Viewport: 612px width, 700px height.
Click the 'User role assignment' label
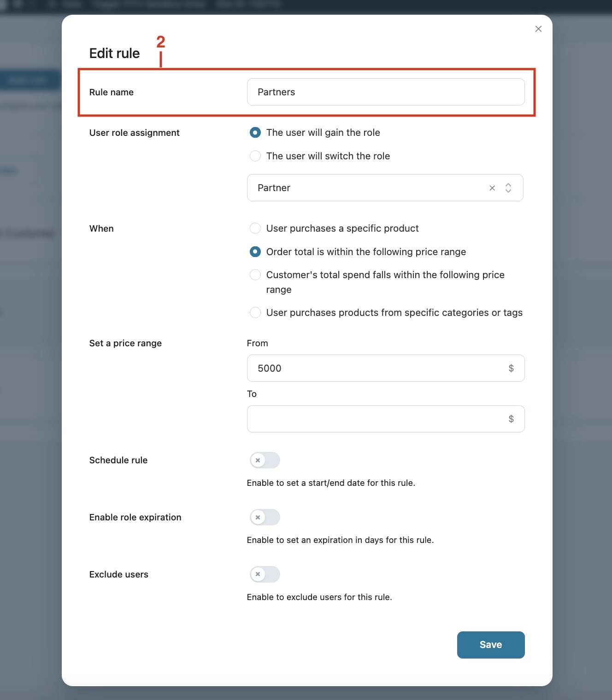coord(135,133)
